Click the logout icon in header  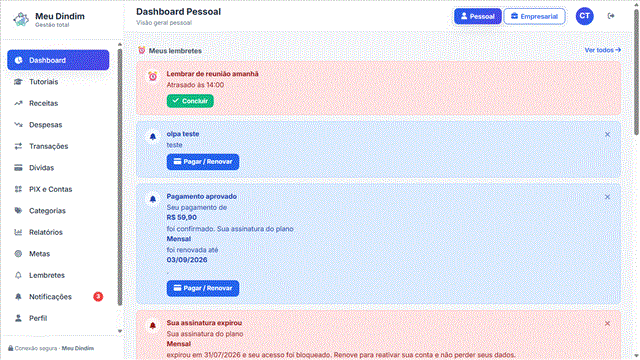(611, 16)
